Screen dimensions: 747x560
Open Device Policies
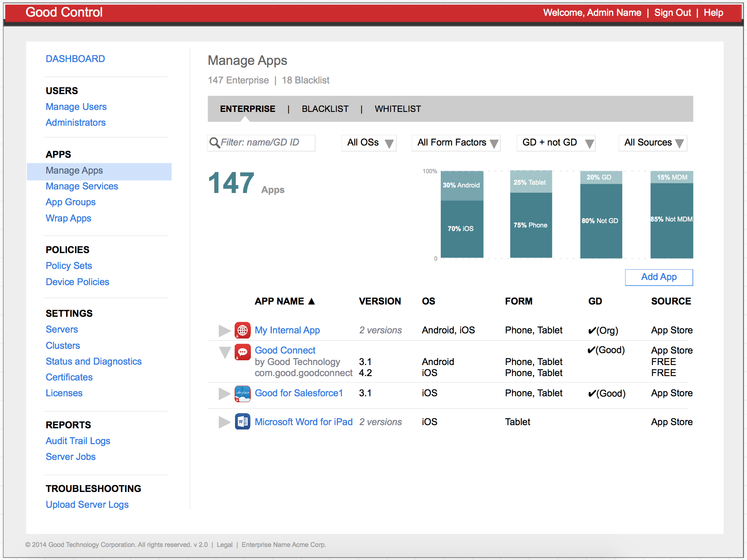[78, 282]
